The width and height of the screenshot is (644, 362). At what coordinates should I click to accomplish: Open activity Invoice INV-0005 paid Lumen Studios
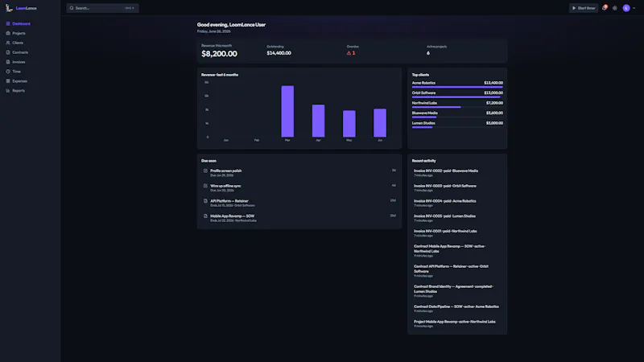click(457, 218)
